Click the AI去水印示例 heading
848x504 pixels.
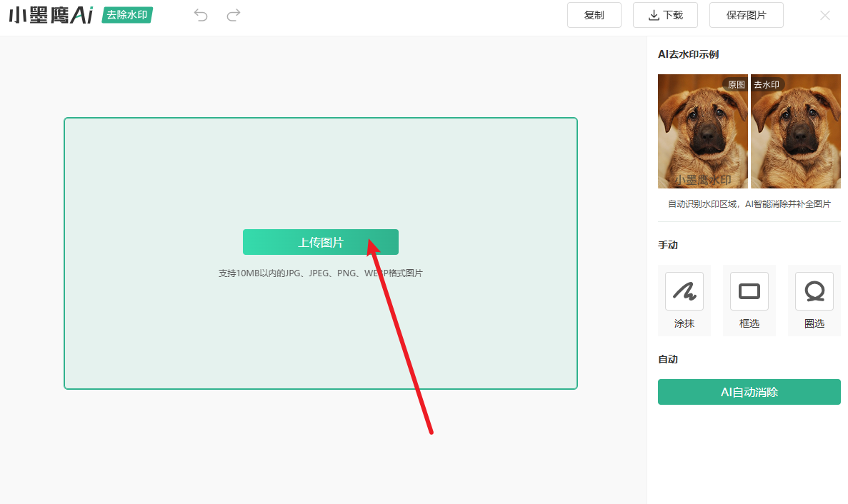tap(688, 54)
